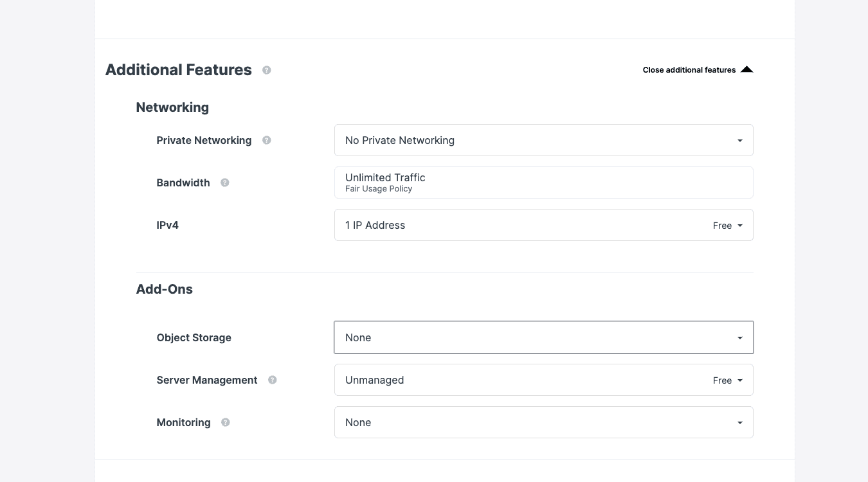Click the Bandwidth help question mark
The image size is (868, 482).
(224, 183)
